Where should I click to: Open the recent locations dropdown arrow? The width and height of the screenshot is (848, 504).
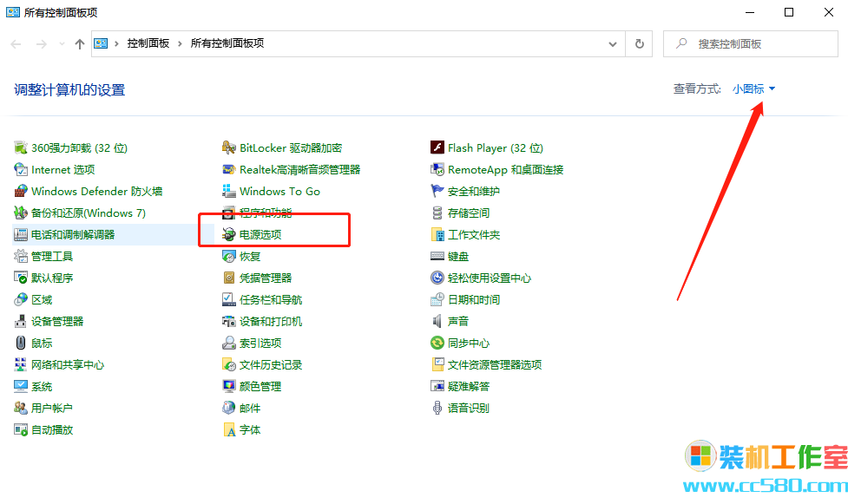[62, 43]
